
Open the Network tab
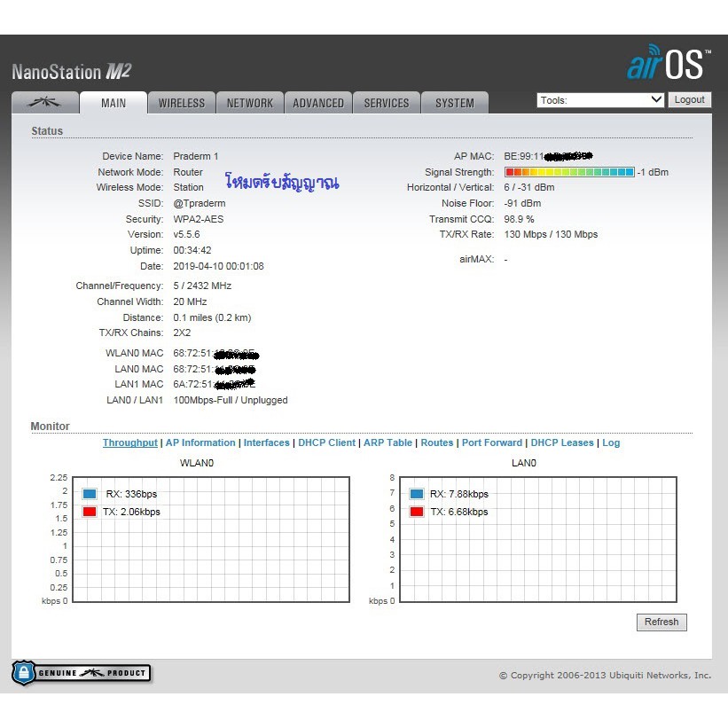tap(249, 103)
